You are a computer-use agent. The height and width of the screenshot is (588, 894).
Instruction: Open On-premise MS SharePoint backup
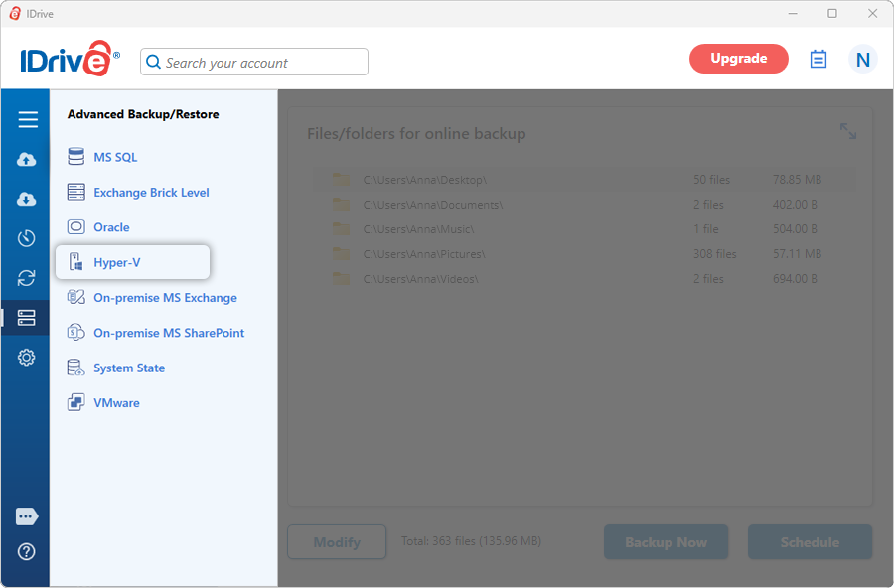click(168, 333)
